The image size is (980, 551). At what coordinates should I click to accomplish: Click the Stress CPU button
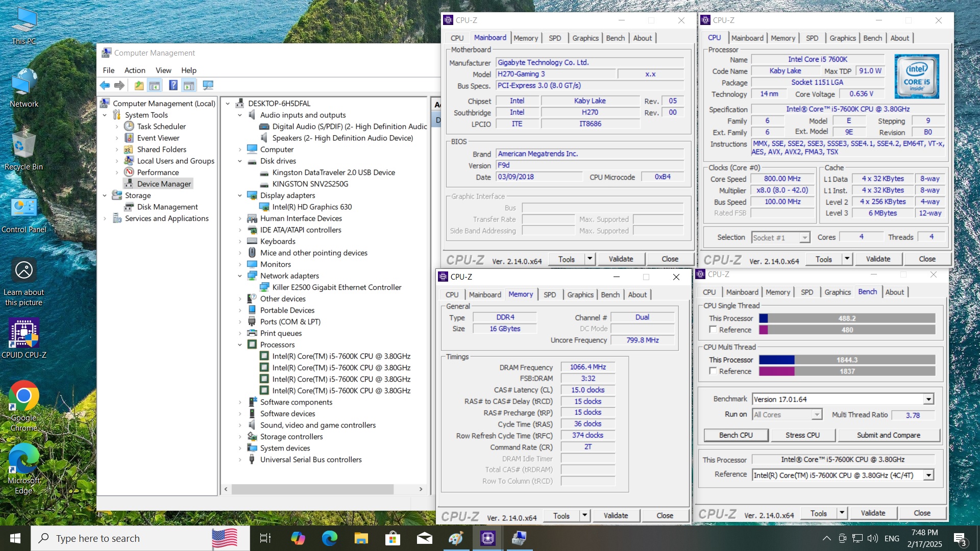click(802, 435)
